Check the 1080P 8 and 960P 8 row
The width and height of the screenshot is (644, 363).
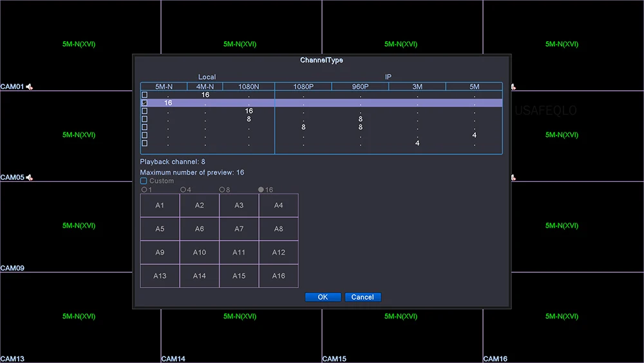click(x=144, y=127)
